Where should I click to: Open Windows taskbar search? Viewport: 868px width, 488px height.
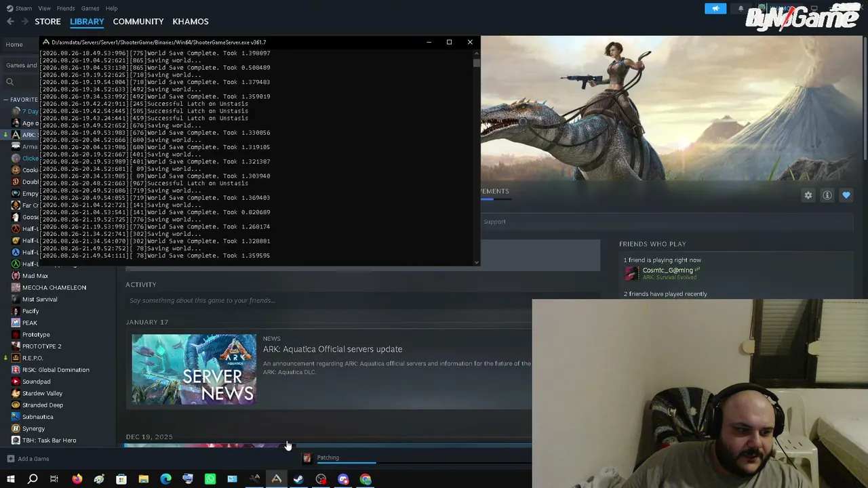(x=33, y=479)
